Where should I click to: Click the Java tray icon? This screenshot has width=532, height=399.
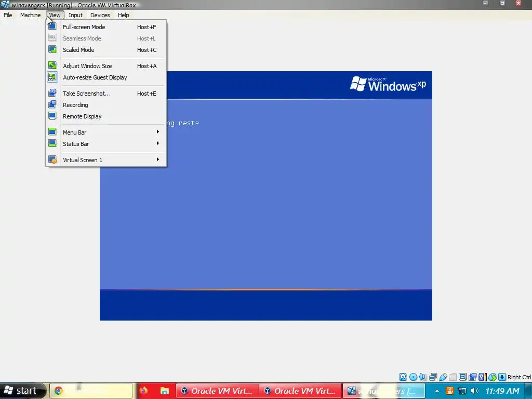point(449,391)
